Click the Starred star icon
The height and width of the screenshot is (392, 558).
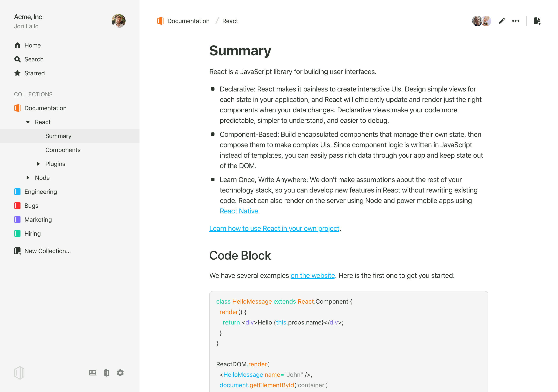[17, 73]
